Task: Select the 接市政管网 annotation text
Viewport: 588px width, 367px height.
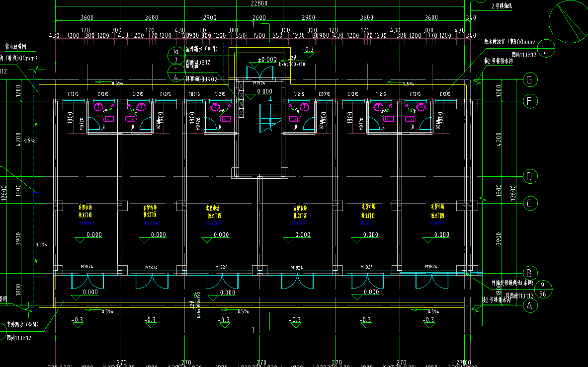Action: click(x=16, y=47)
